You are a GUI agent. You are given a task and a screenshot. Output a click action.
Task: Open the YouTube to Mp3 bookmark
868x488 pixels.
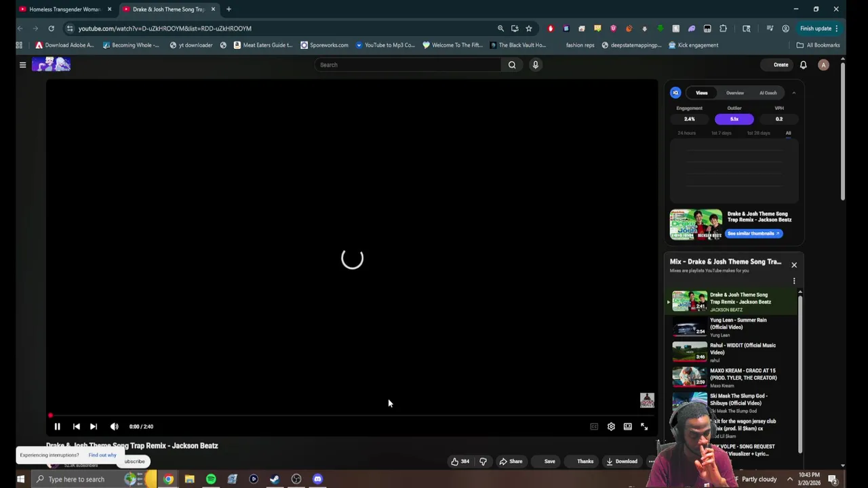tap(385, 45)
